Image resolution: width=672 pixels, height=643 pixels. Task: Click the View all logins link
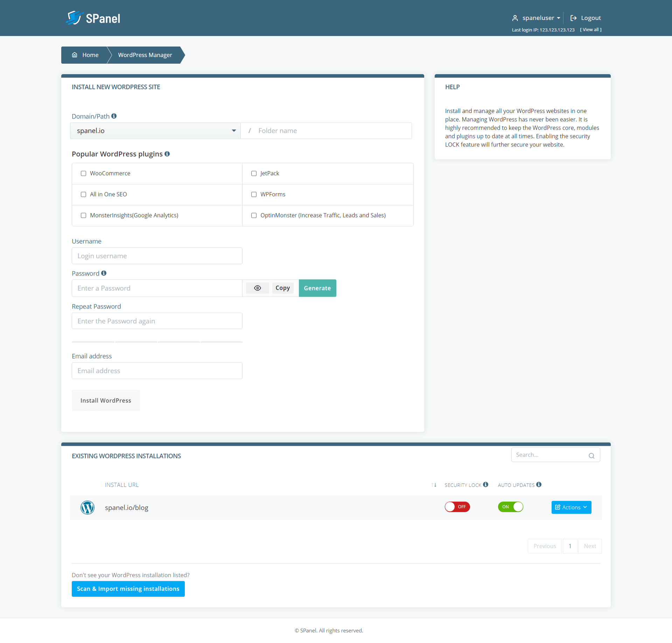591,30
